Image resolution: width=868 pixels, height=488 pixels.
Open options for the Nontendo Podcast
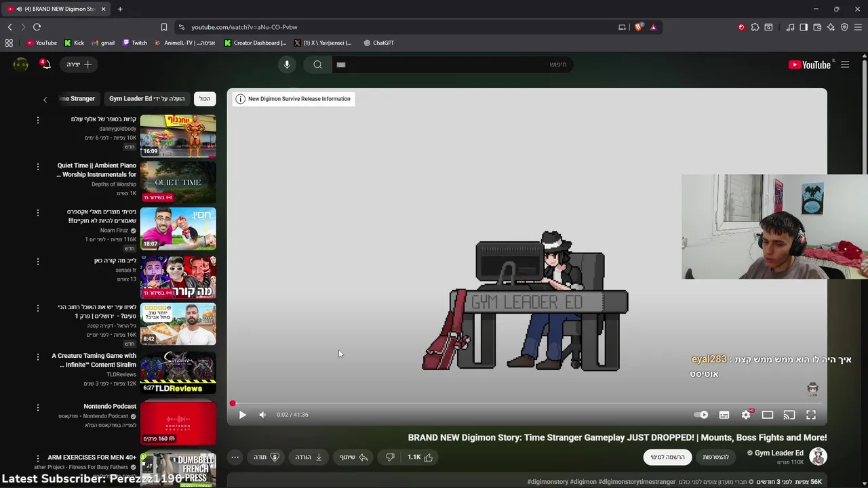(38, 407)
